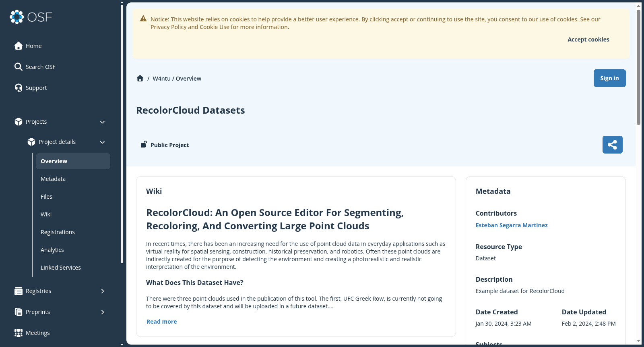Click the Meetings icon in sidebar
The height and width of the screenshot is (347, 644).
(x=18, y=333)
